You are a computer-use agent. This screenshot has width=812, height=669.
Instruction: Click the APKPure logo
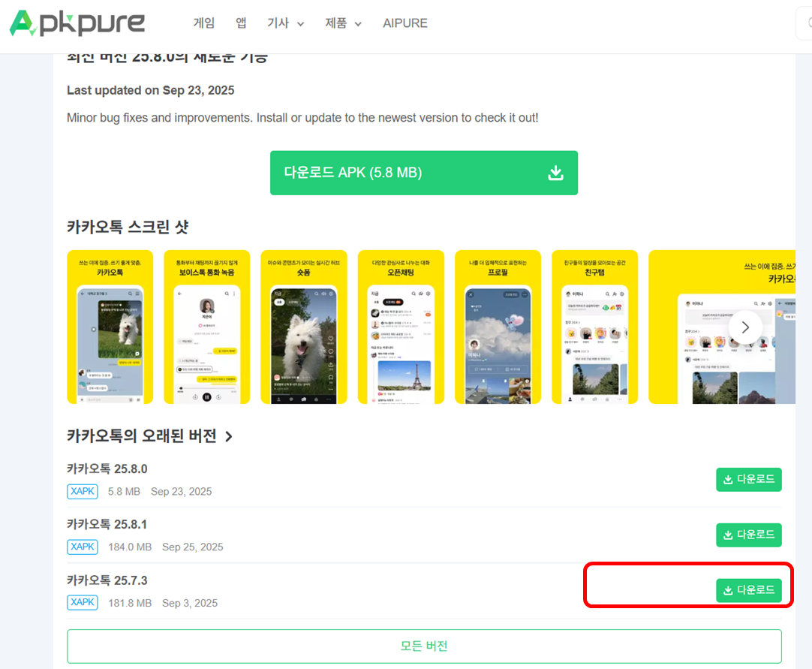(77, 23)
